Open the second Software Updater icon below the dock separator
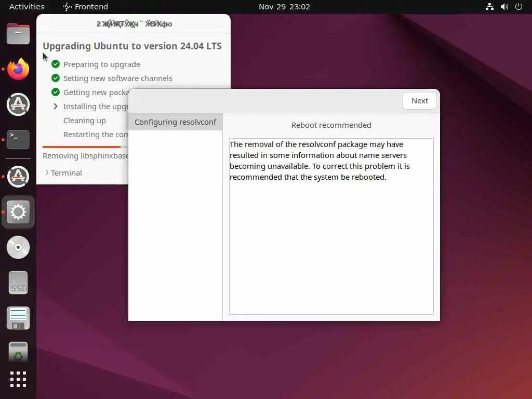This screenshot has width=532, height=399. [18, 177]
